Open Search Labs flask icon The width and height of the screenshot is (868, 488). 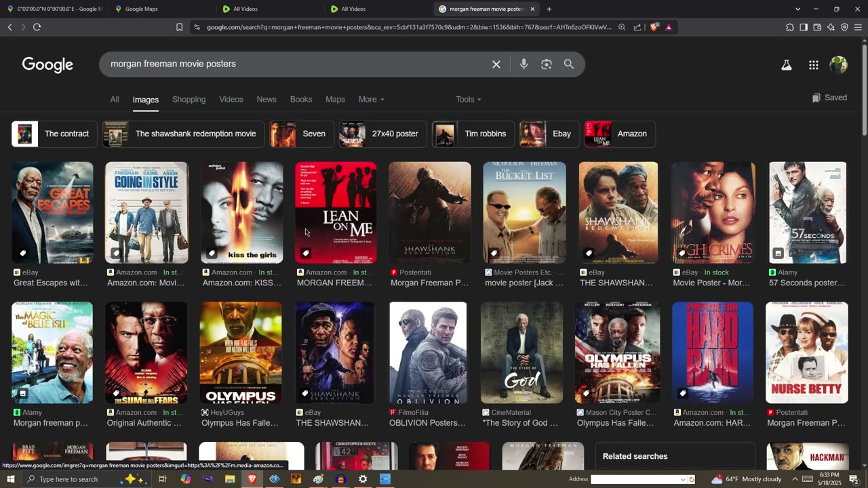pyautogui.click(x=787, y=65)
